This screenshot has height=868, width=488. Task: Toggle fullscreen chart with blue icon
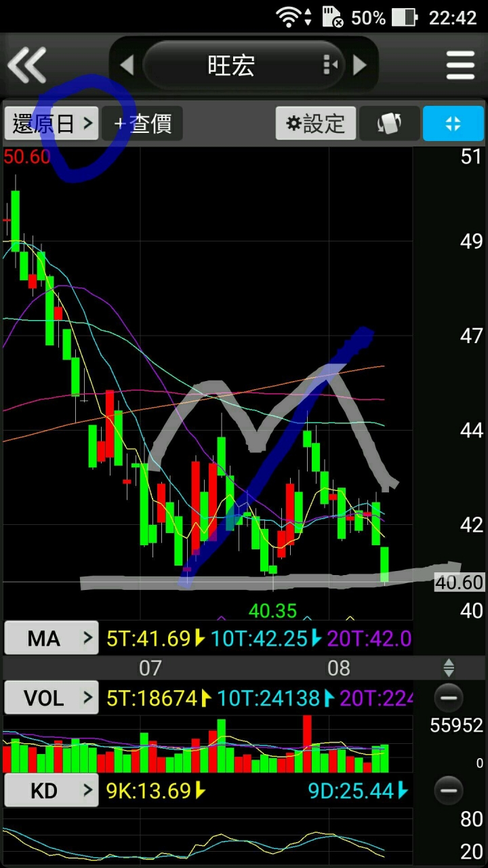[x=453, y=123]
